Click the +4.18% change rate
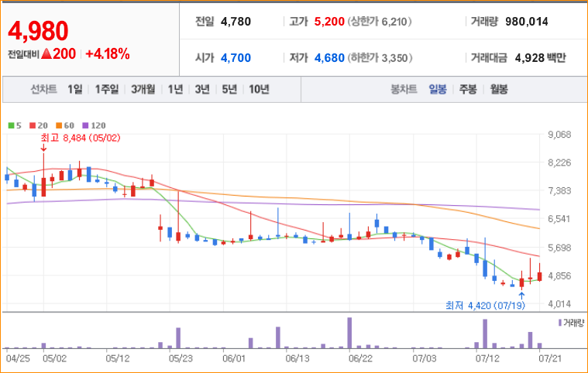This screenshot has height=373, width=588. click(108, 54)
